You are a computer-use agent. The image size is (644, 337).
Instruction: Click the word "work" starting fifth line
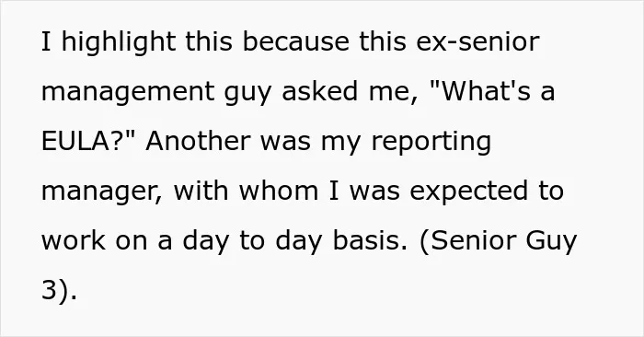(x=73, y=240)
